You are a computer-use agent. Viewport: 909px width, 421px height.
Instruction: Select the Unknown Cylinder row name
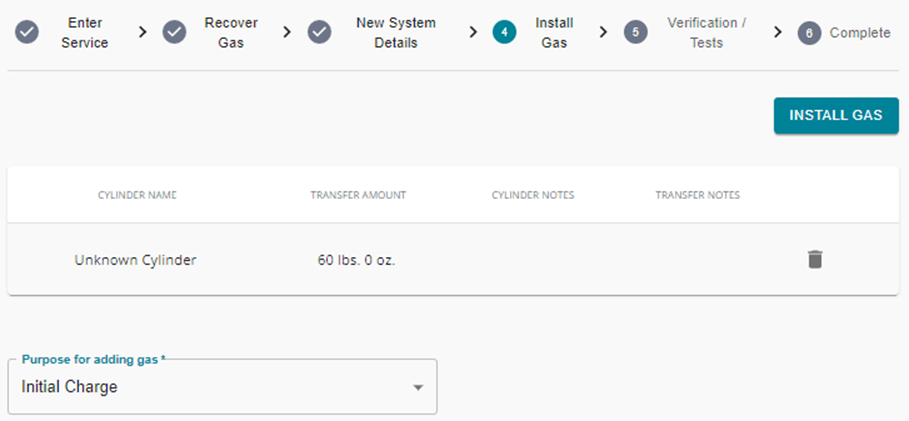pyautogui.click(x=135, y=260)
